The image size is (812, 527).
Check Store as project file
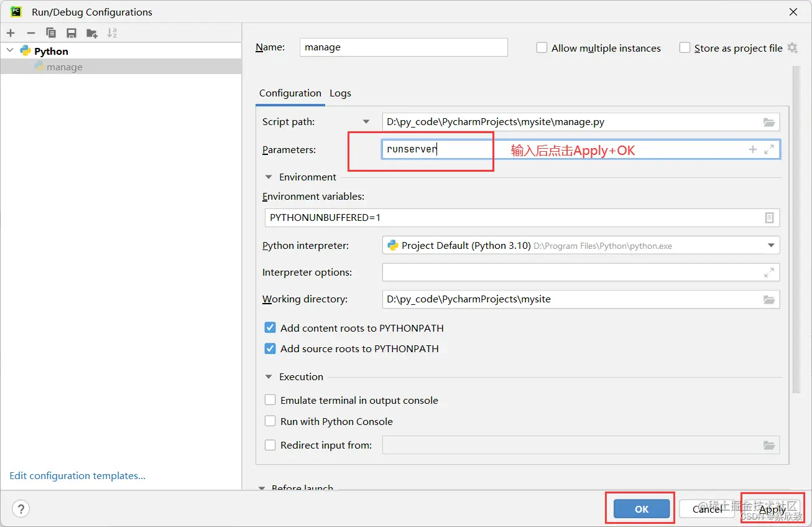click(685, 48)
